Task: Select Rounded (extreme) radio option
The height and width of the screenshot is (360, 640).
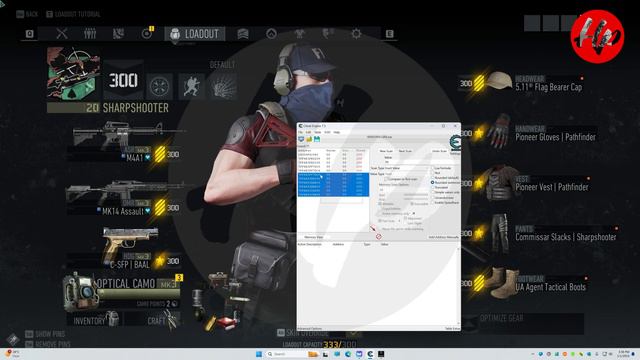Action: tap(446, 183)
